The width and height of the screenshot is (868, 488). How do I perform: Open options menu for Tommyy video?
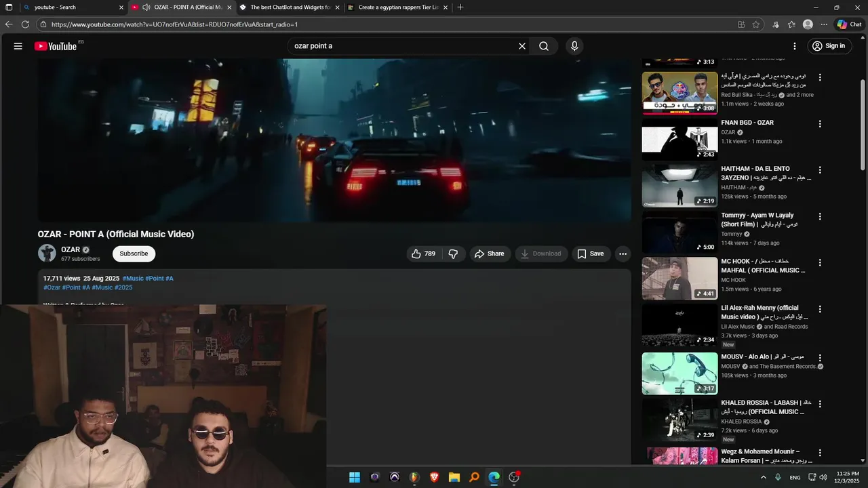click(x=820, y=216)
